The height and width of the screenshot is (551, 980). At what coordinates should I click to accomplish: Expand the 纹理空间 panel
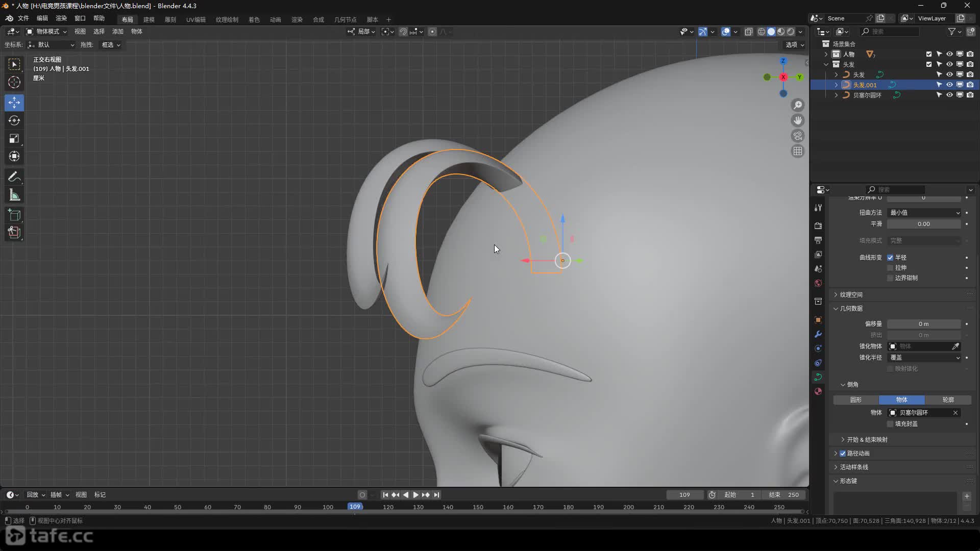point(851,295)
